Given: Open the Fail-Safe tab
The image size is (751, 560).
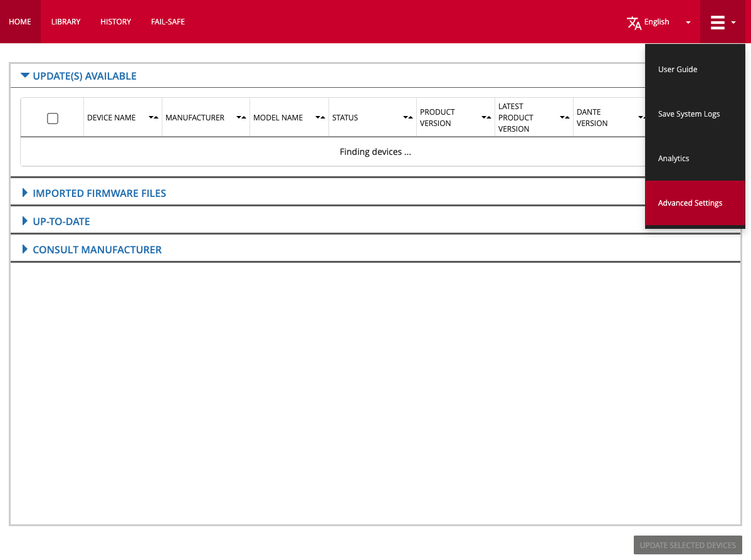Looking at the screenshot, I should click(x=167, y=21).
